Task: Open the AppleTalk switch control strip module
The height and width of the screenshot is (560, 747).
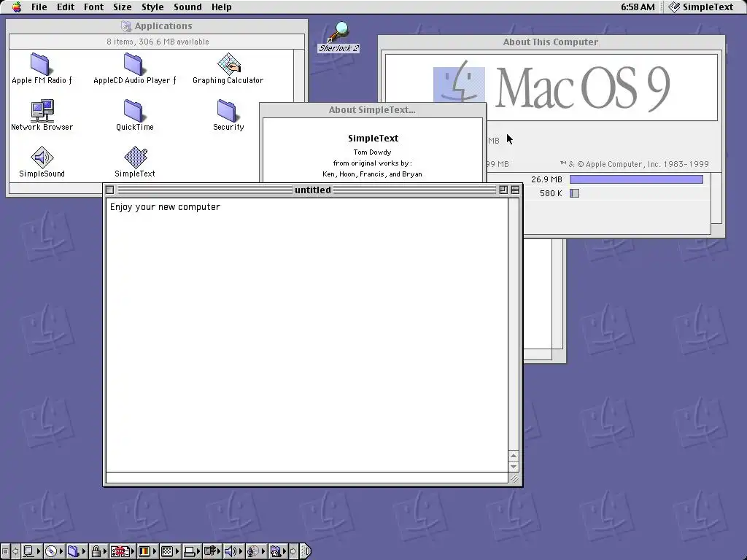Action: (x=31, y=551)
